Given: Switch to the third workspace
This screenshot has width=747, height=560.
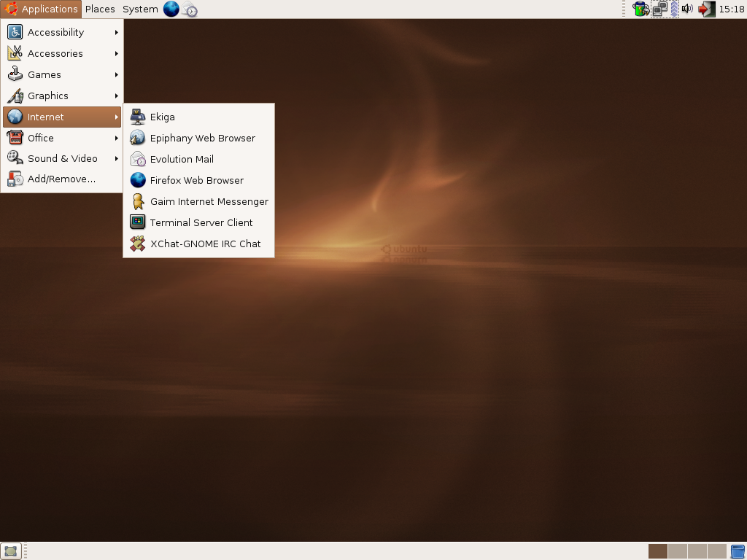Looking at the screenshot, I should click(x=697, y=551).
